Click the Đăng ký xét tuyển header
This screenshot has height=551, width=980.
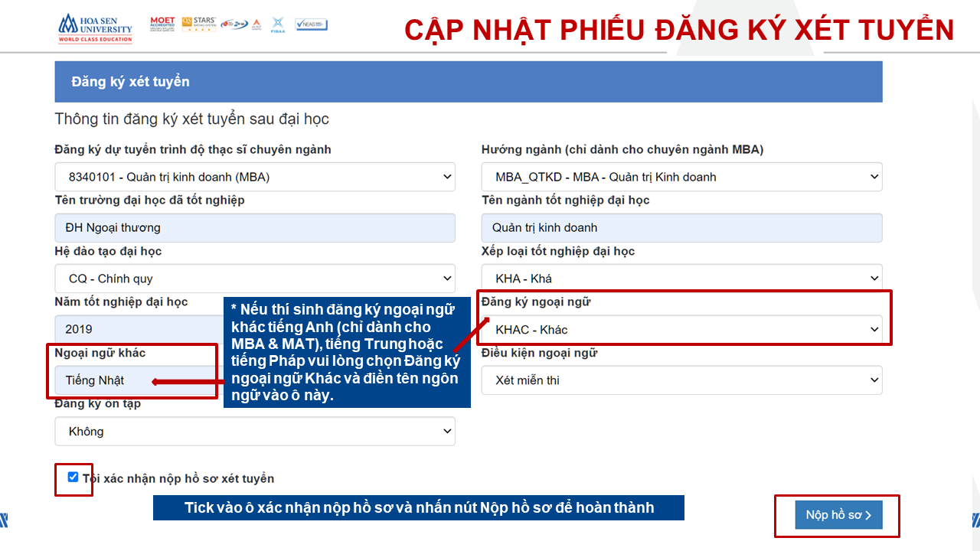(469, 82)
